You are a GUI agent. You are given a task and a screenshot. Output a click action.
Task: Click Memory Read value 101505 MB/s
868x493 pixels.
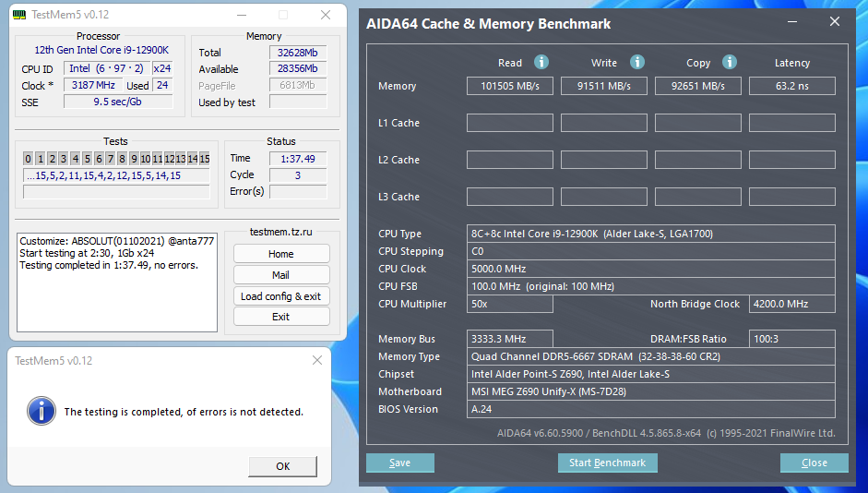[510, 86]
